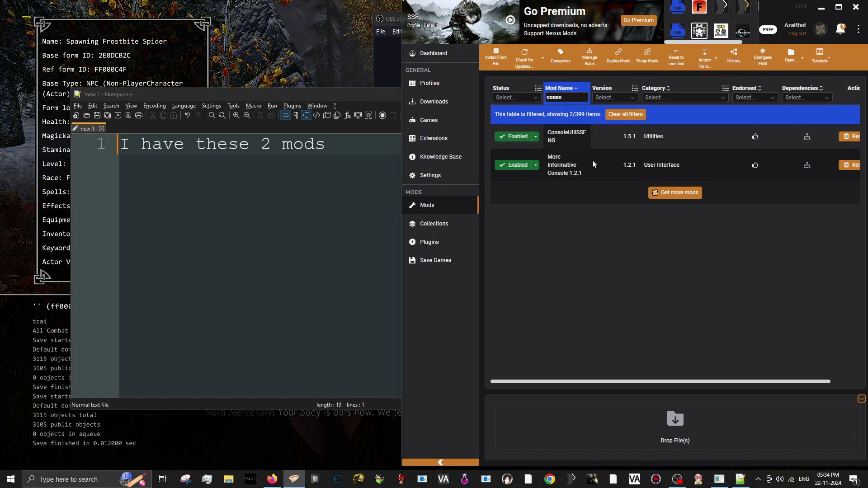This screenshot has height=488, width=868.
Task: Go to Dashboard in Vortex sidebar
Action: pyautogui.click(x=440, y=53)
